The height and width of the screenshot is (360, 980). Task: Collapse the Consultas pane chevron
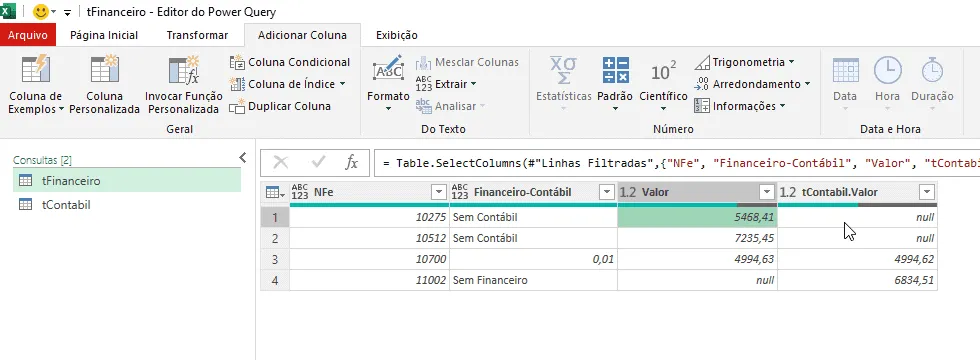tap(243, 158)
